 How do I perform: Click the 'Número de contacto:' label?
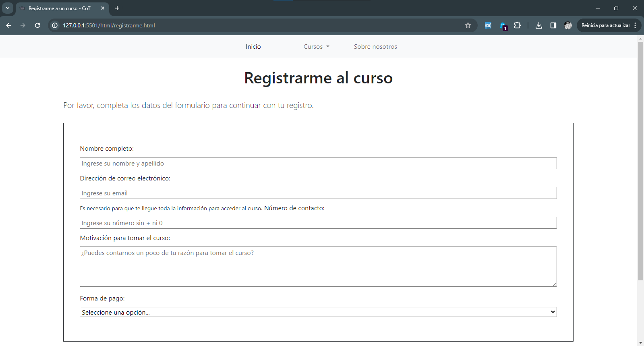pyautogui.click(x=294, y=208)
